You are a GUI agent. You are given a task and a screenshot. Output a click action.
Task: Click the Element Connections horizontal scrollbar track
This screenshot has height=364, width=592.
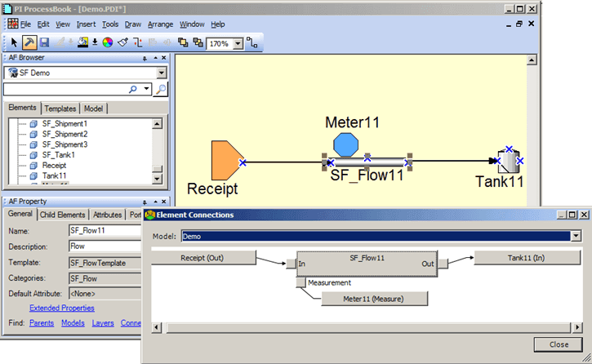[x=367, y=327]
